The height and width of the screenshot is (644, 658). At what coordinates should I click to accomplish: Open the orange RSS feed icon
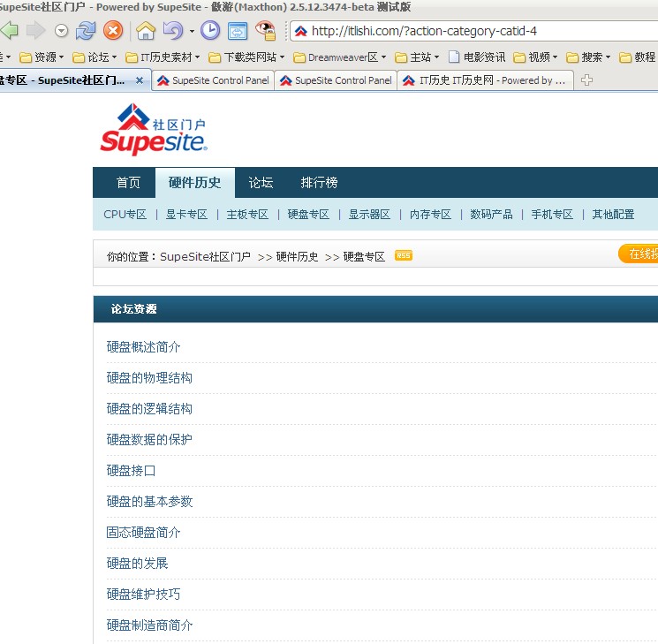pos(404,255)
